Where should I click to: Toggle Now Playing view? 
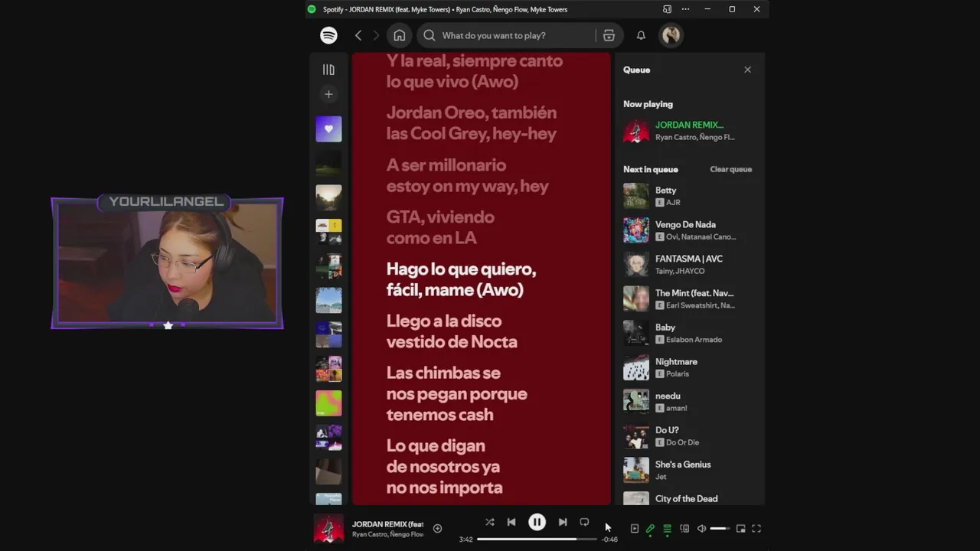(x=634, y=528)
